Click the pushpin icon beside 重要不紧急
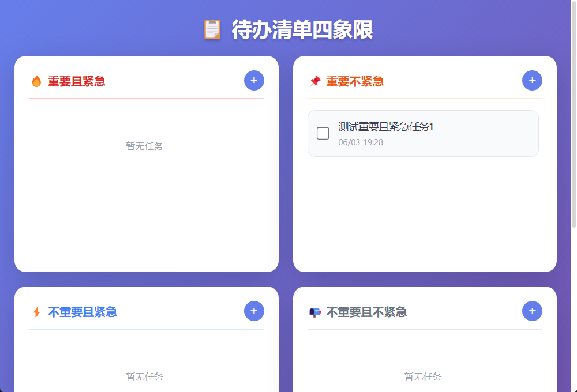This screenshot has height=392, width=577. [x=315, y=81]
